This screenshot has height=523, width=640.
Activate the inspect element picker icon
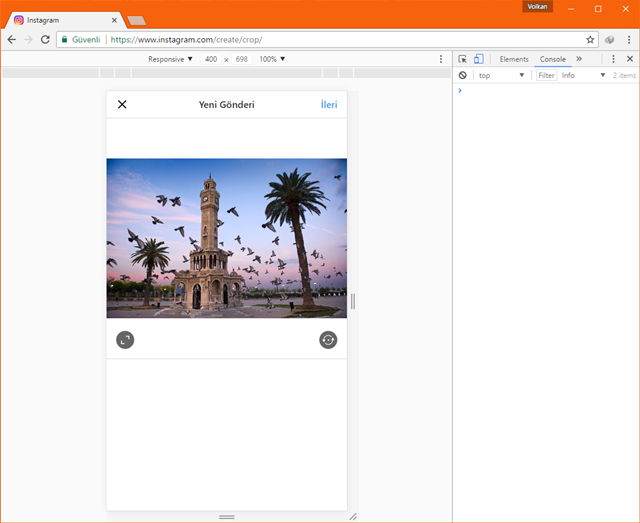(462, 59)
